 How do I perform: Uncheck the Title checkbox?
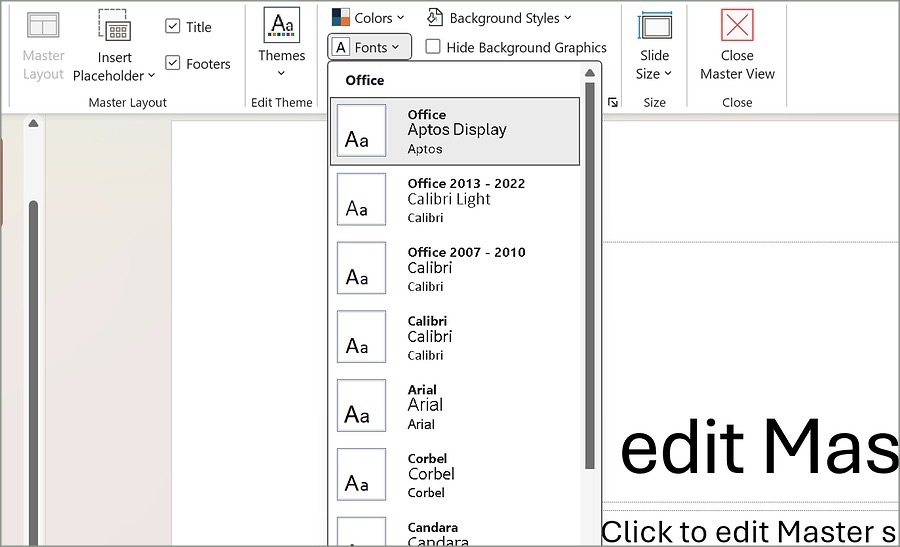(x=172, y=27)
